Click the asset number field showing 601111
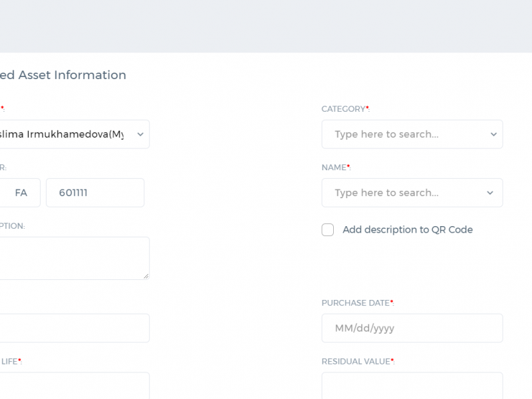 (95, 193)
